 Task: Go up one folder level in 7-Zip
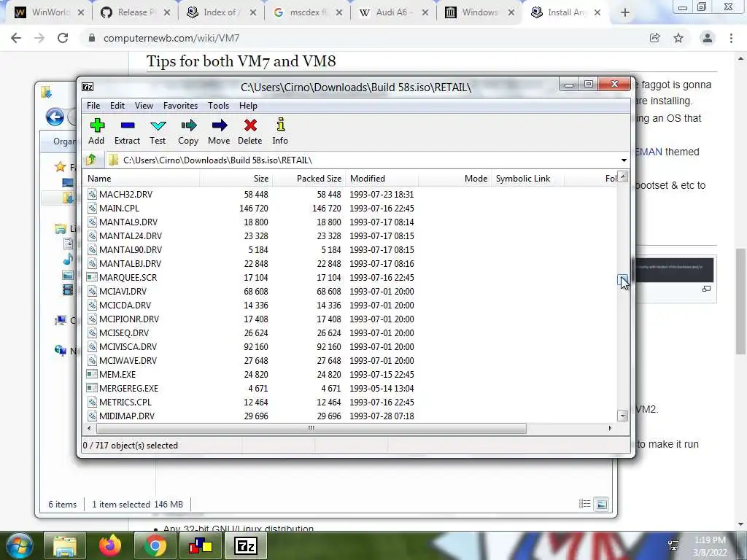(91, 160)
